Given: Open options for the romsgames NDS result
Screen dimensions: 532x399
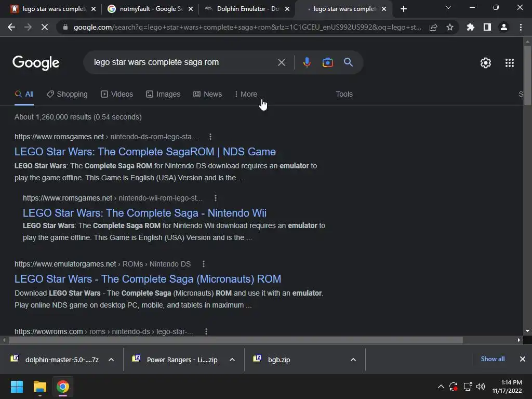Looking at the screenshot, I should tap(210, 137).
